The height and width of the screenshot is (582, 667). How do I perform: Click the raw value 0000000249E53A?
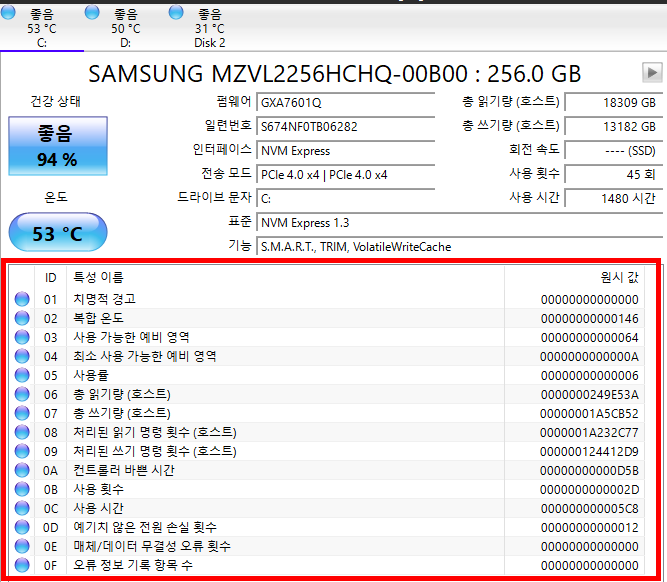(590, 395)
